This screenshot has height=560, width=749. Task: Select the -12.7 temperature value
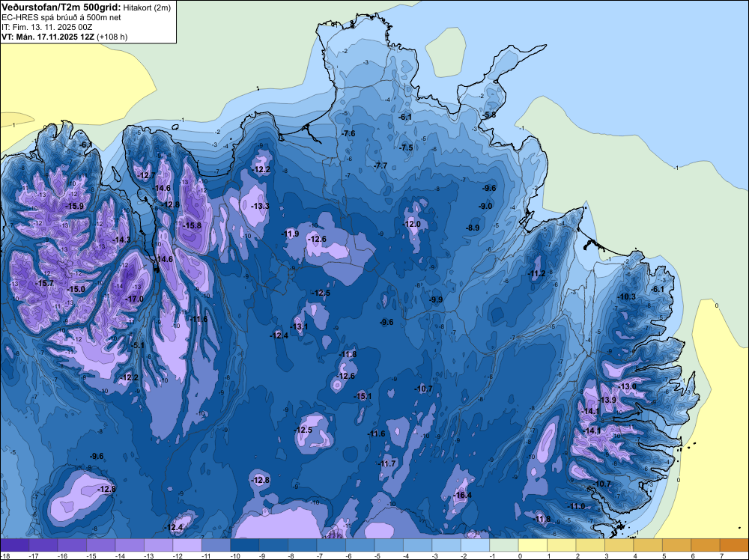[x=146, y=175]
